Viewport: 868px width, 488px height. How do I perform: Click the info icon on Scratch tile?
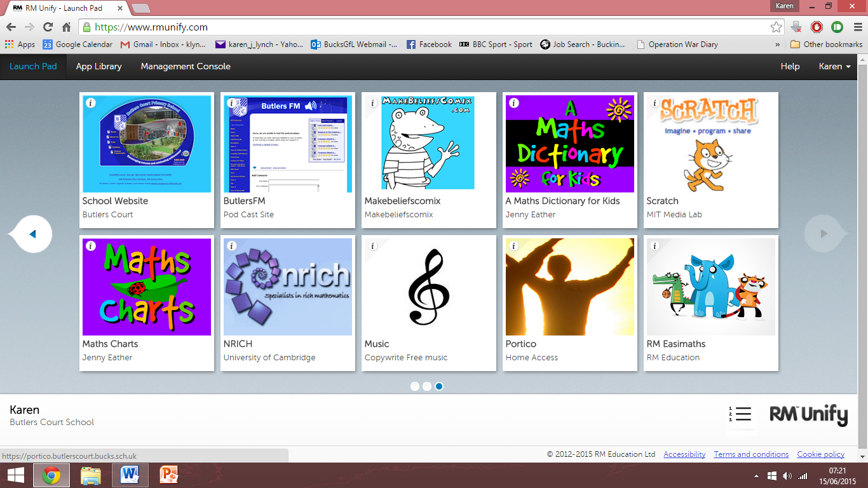tap(655, 103)
